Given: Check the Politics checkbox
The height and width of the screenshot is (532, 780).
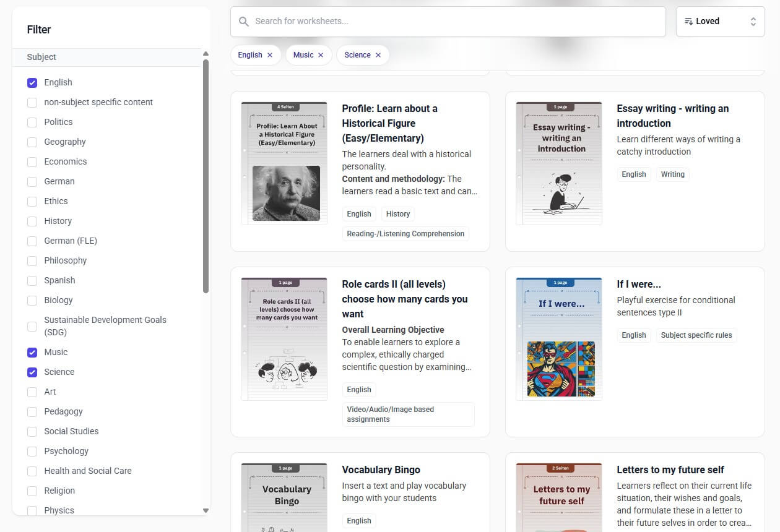Looking at the screenshot, I should click(32, 122).
